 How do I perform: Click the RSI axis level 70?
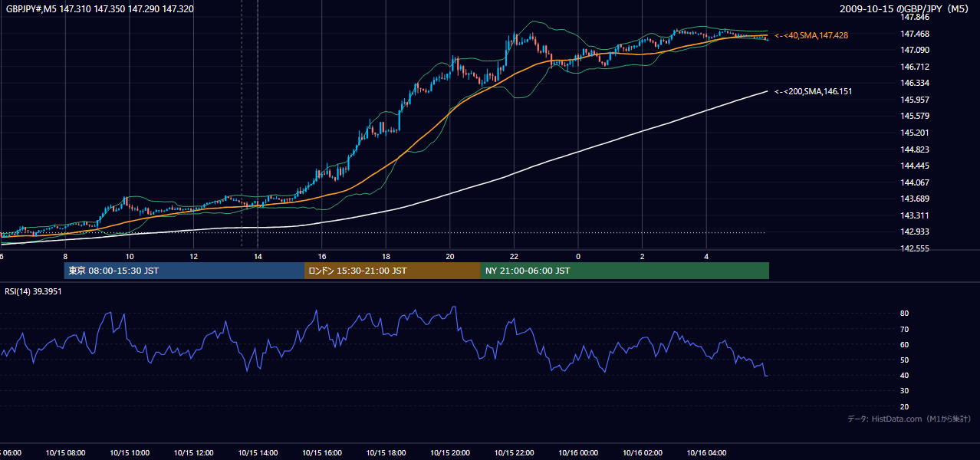pyautogui.click(x=904, y=329)
